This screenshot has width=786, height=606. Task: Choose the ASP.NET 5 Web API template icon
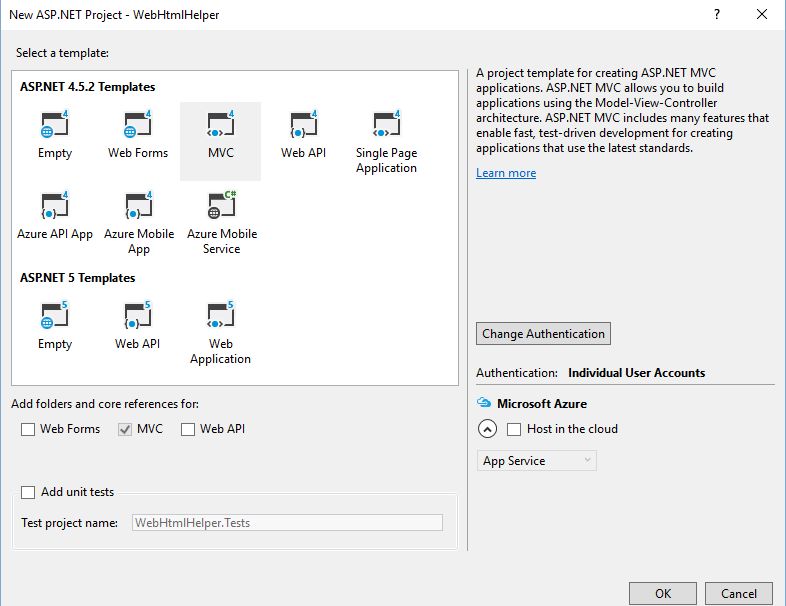click(137, 315)
